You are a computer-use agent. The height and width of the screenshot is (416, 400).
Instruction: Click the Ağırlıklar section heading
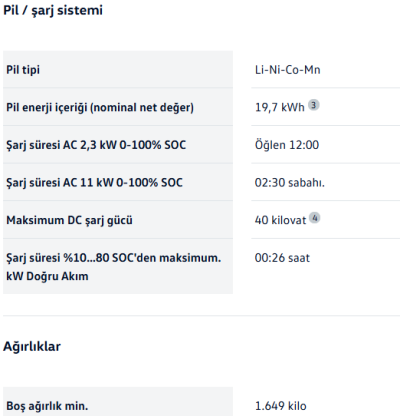[x=32, y=346]
